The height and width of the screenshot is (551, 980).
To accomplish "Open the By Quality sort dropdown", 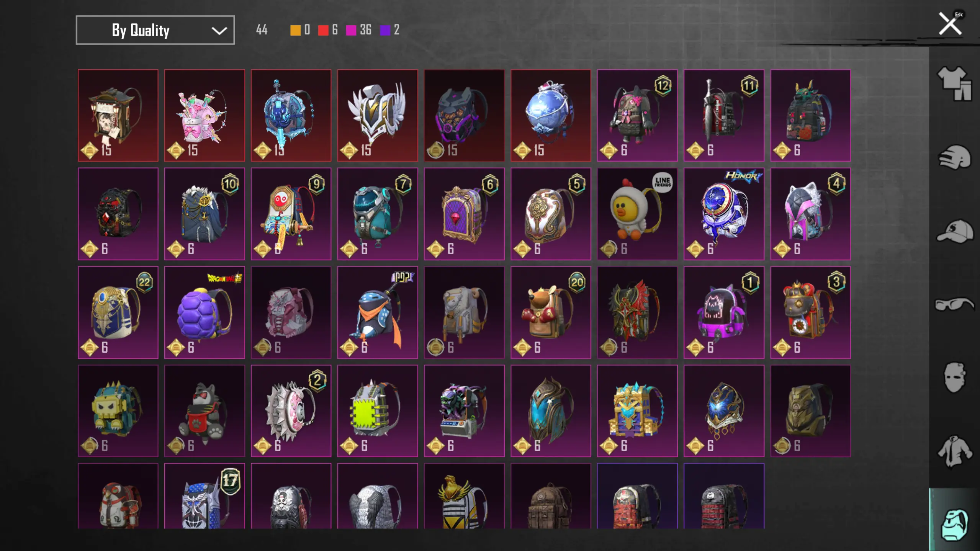I will pos(155,30).
